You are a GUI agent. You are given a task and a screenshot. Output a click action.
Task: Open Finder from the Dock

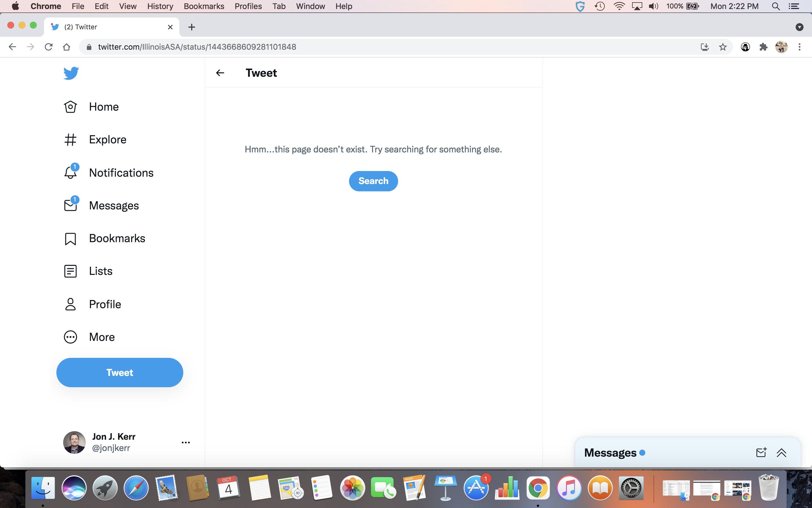(43, 488)
